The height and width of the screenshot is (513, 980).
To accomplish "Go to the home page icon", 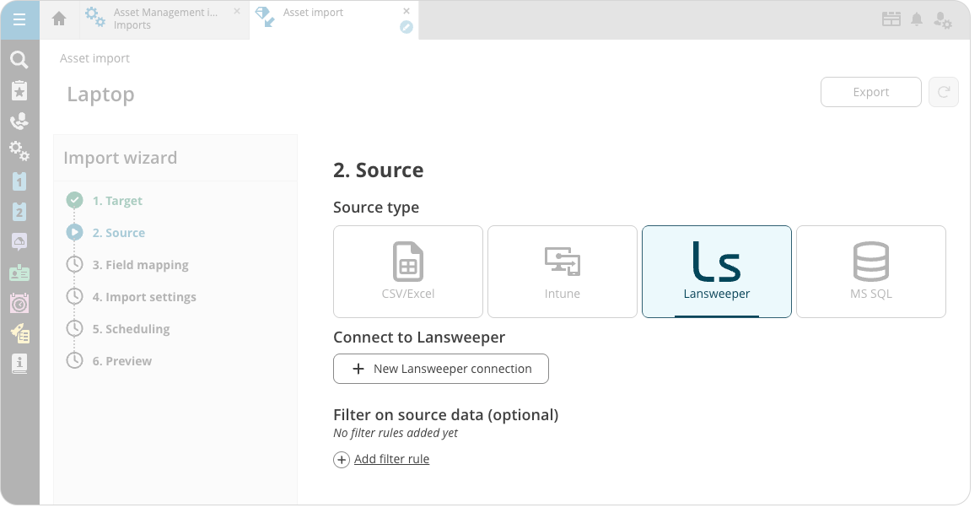I will (59, 19).
